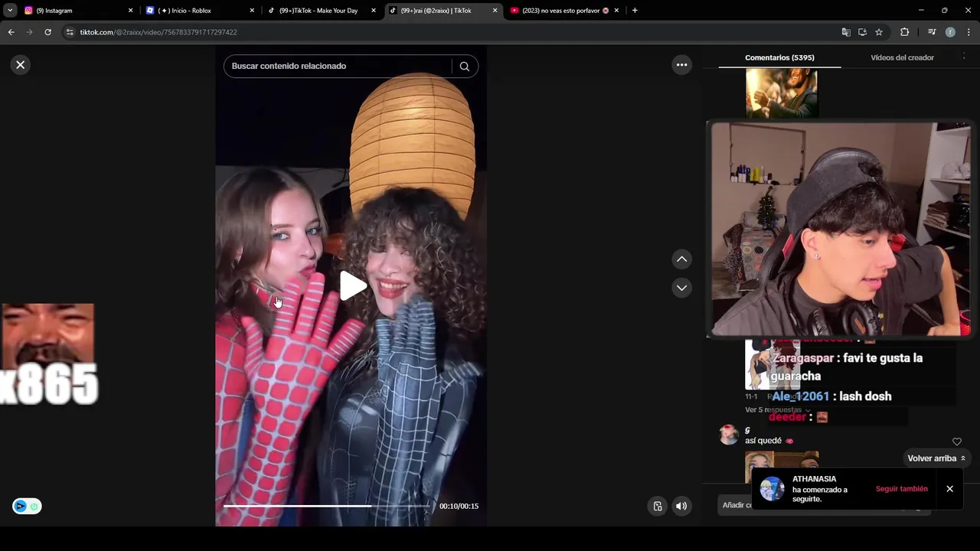
Task: Switch to Comentarios (5395) tab
Action: point(779,57)
